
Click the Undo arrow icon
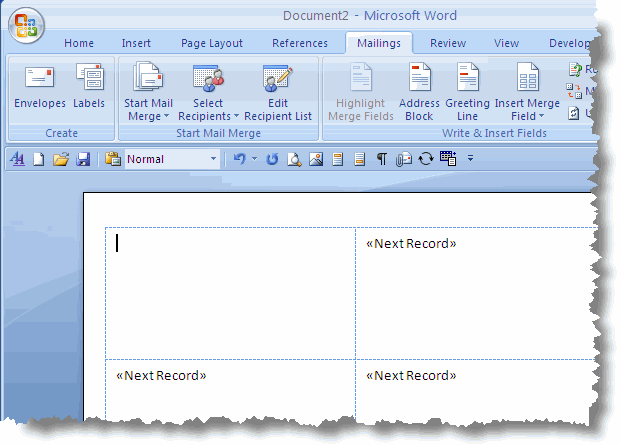click(239, 159)
